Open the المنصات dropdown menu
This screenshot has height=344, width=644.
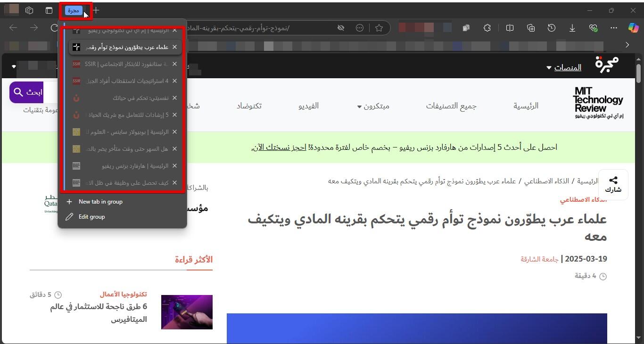pos(563,68)
